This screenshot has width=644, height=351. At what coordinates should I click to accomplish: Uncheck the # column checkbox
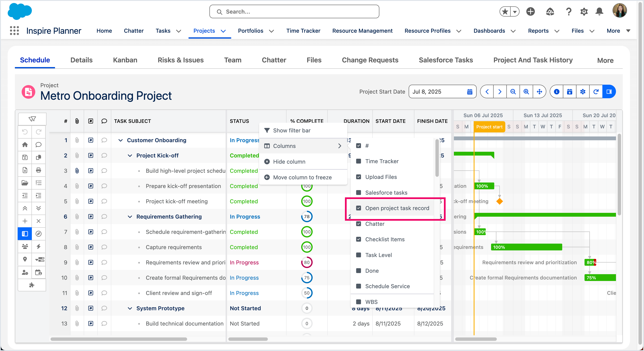359,146
